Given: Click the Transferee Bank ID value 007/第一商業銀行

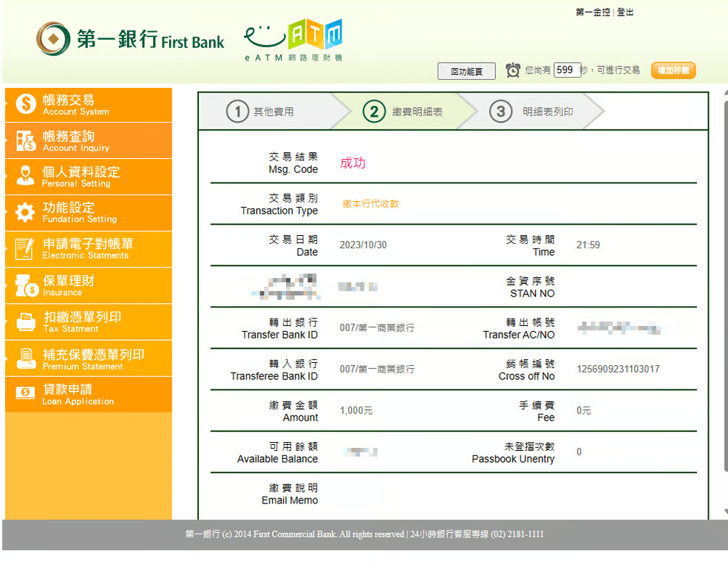Looking at the screenshot, I should [x=377, y=369].
